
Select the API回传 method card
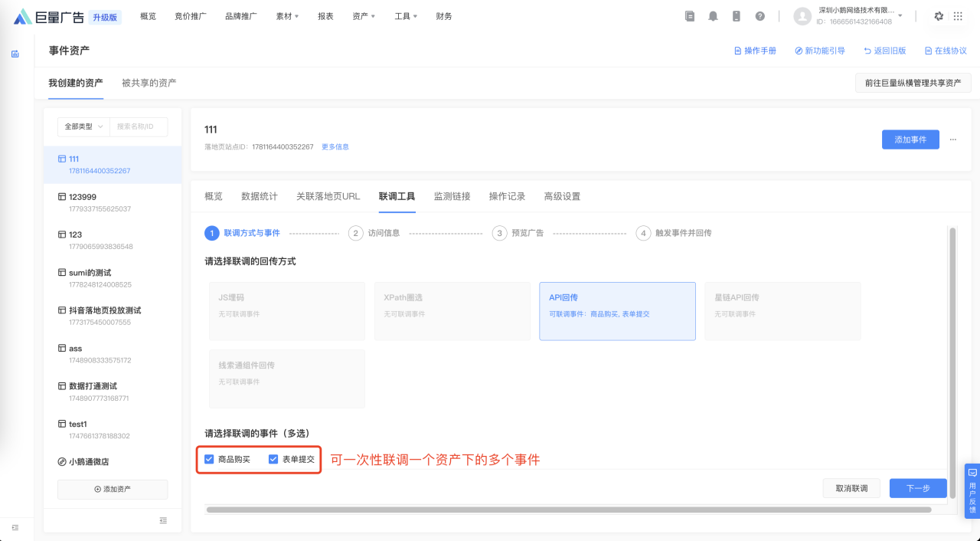tap(617, 311)
